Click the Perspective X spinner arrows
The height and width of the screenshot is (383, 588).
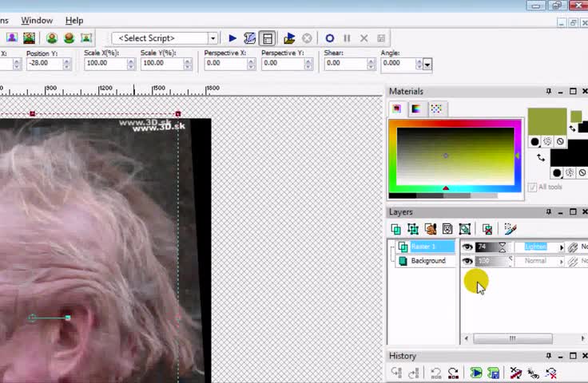[251, 64]
